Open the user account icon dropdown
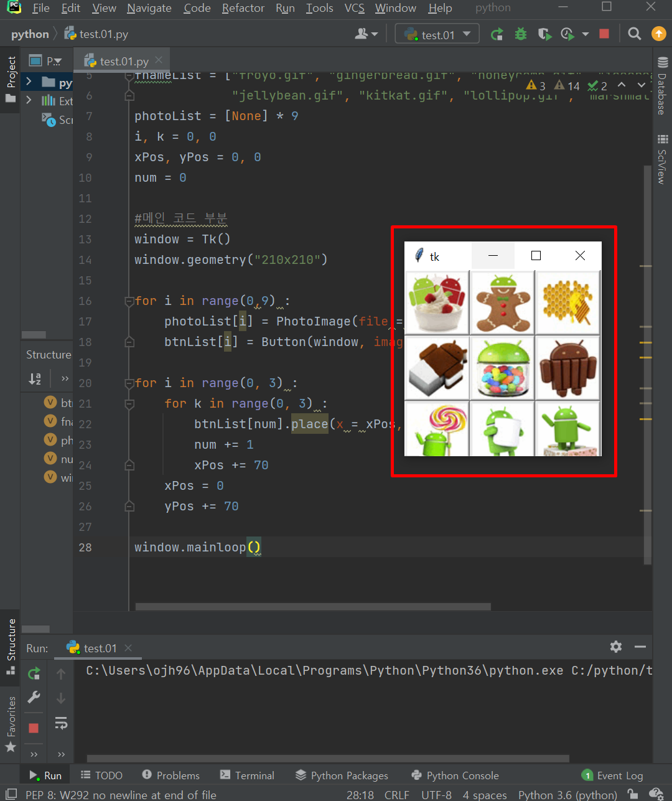Viewport: 672px width, 801px height. pos(366,34)
